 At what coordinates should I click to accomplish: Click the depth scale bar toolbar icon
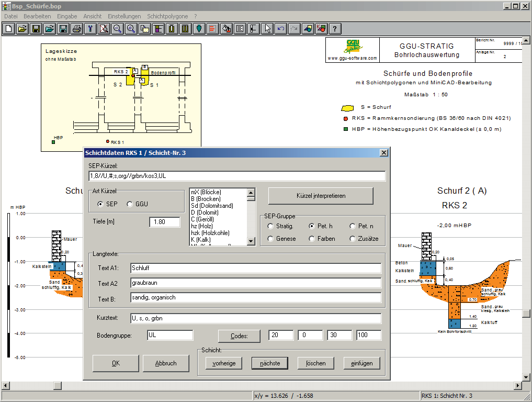point(254,29)
